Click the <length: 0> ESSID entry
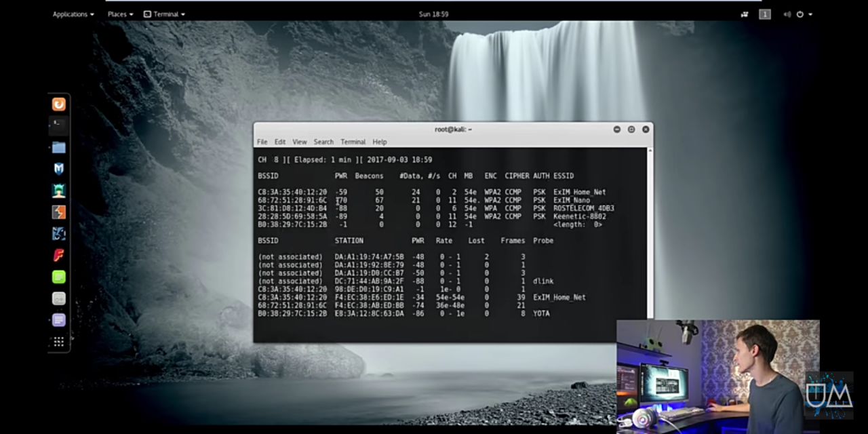The image size is (868, 434). [x=578, y=224]
